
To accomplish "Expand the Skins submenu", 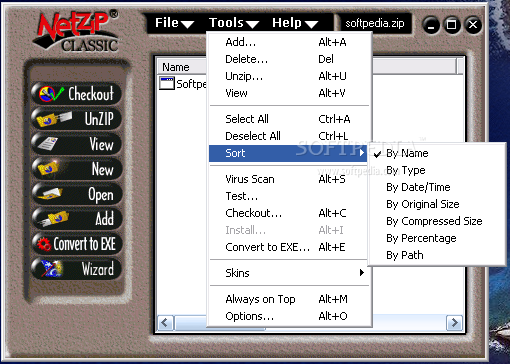I will (289, 273).
